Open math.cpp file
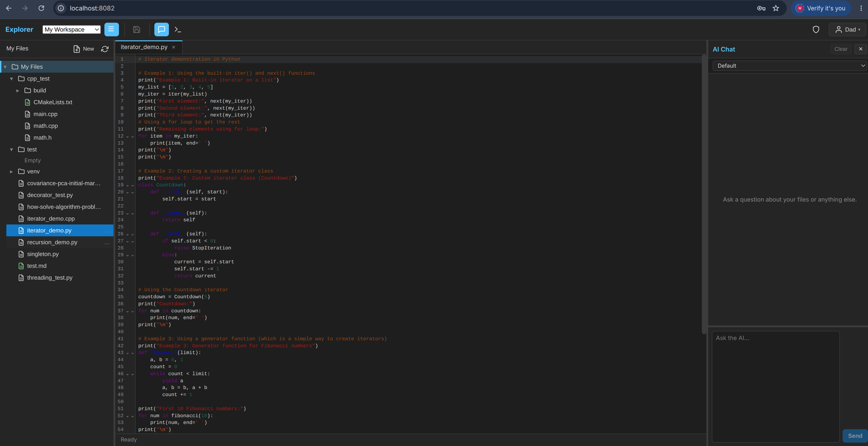Screen dimensions: 868x446 pos(45,126)
